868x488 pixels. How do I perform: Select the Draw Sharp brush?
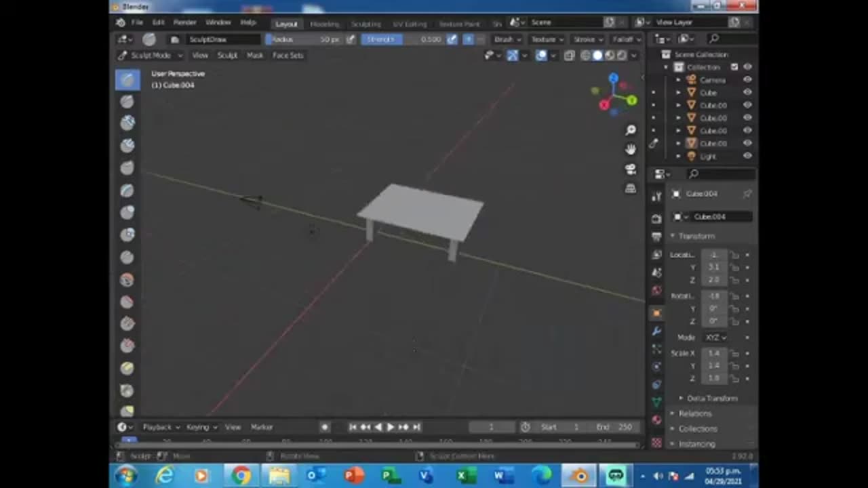click(127, 102)
